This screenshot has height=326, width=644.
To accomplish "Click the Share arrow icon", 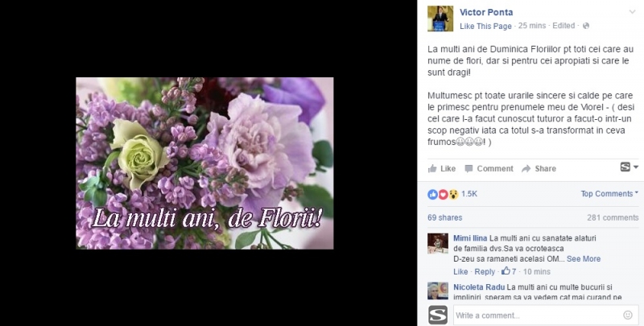I will point(526,169).
